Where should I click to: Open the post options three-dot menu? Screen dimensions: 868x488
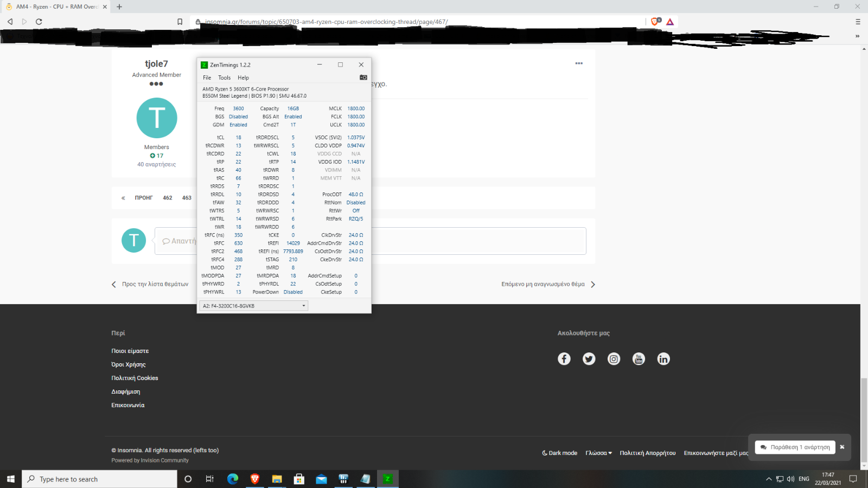coord(579,63)
